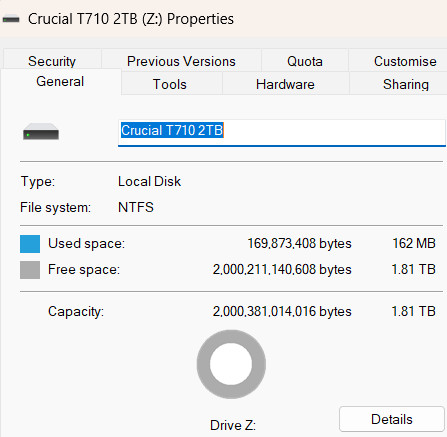Click the blue Used space color square
The height and width of the screenshot is (437, 447).
(x=30, y=244)
